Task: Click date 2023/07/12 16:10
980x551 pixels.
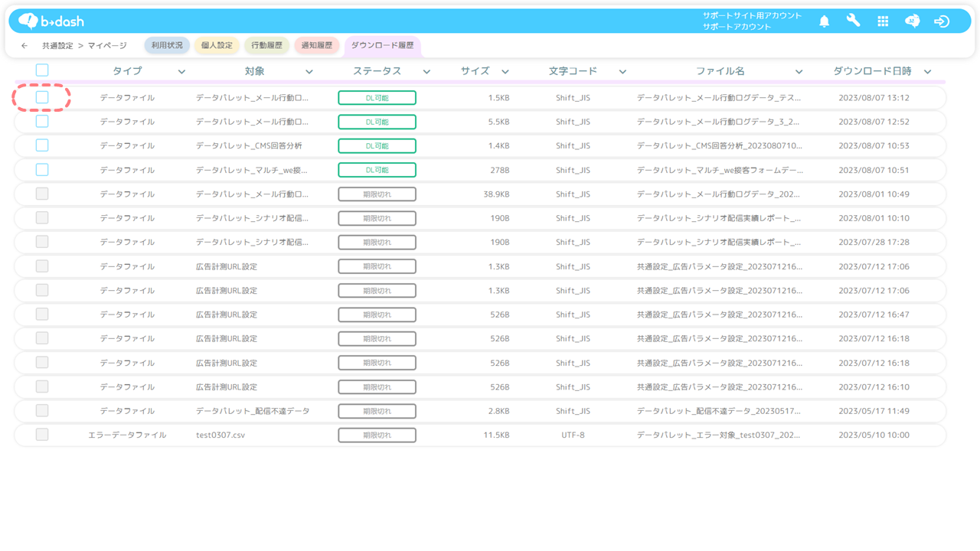Action: point(874,386)
